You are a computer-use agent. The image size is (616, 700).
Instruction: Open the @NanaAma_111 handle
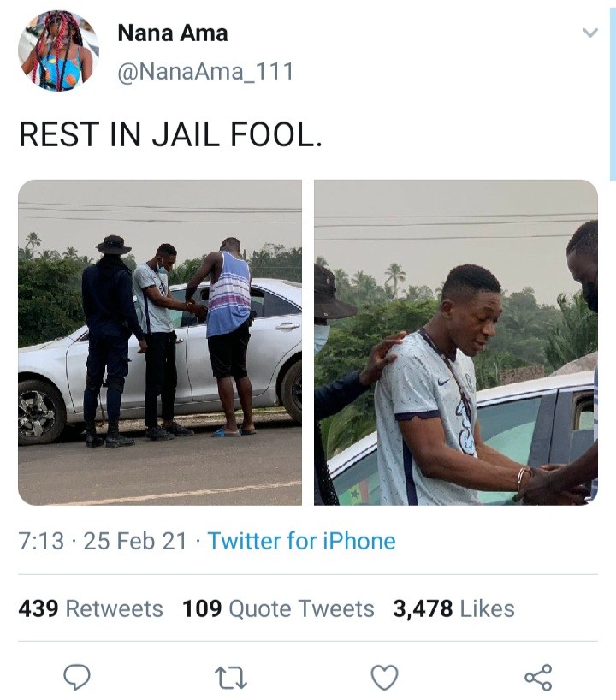205,71
